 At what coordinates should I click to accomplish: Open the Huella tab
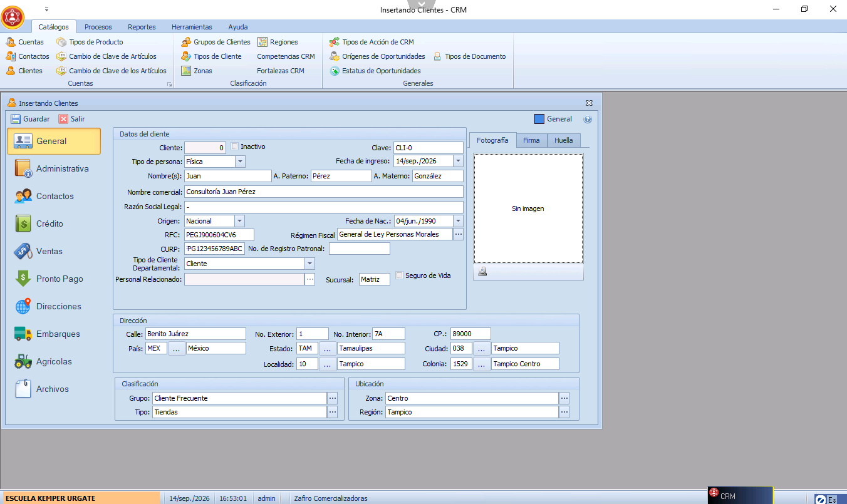564,140
